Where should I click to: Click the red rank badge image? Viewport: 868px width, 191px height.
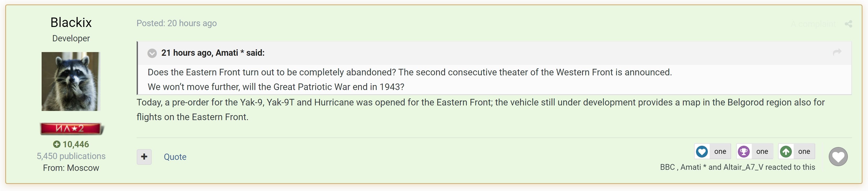pyautogui.click(x=71, y=128)
